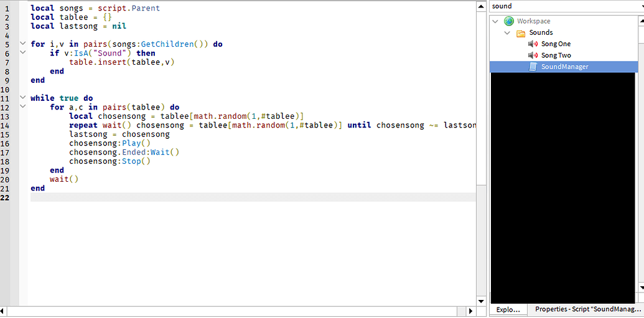Screen dimensions: 644x318
Task: Click the Song Two speaker icon
Action: point(533,55)
